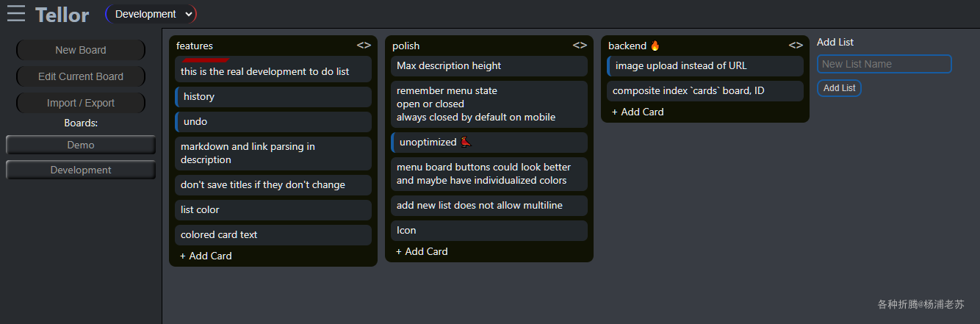Screen dimensions: 980x324
Task: Click the Add List button
Action: [x=839, y=88]
